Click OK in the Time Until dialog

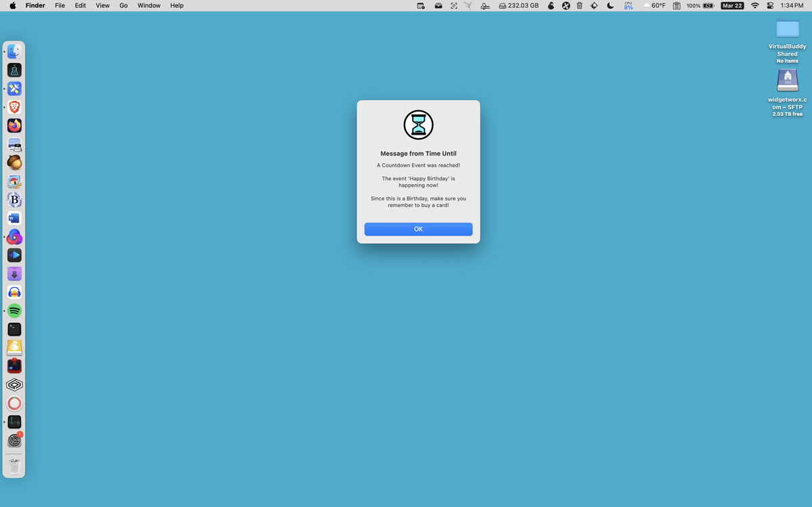[x=418, y=229]
